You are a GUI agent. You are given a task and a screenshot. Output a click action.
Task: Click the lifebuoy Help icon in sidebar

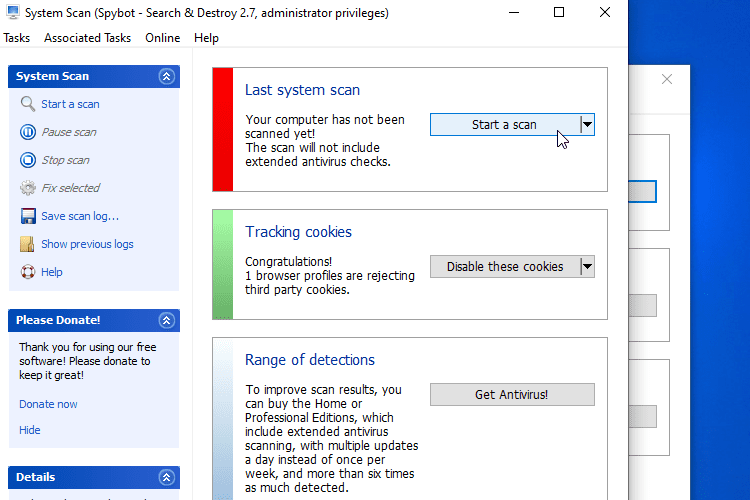coord(28,272)
